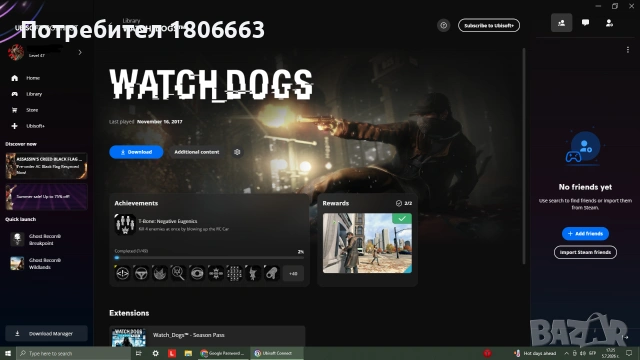The width and height of the screenshot is (640, 360).
Task: Click the Add friends button
Action: [585, 233]
